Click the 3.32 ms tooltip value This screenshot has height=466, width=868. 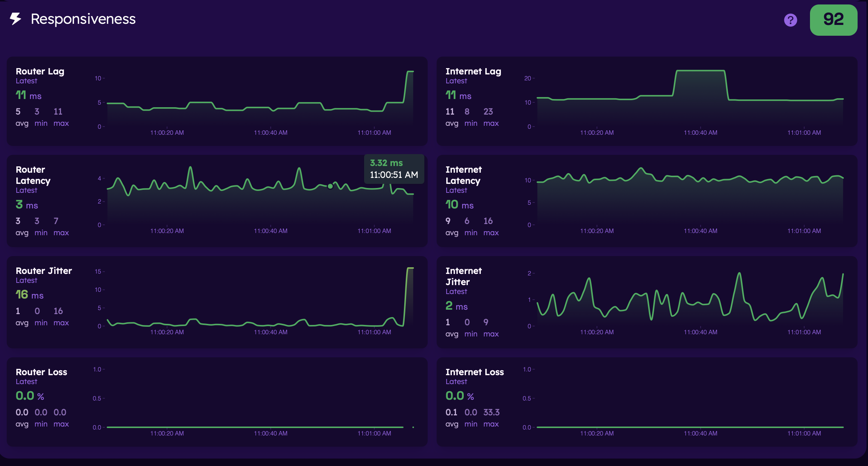[386, 163]
